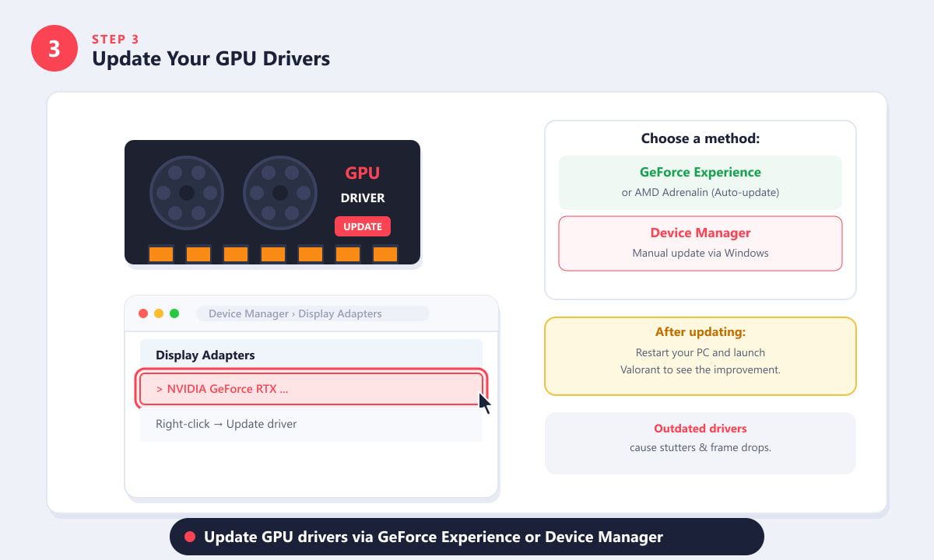Click the Device Manager › Display Adapters breadcrumb bar
Image resolution: width=934 pixels, height=560 pixels.
coord(312,313)
